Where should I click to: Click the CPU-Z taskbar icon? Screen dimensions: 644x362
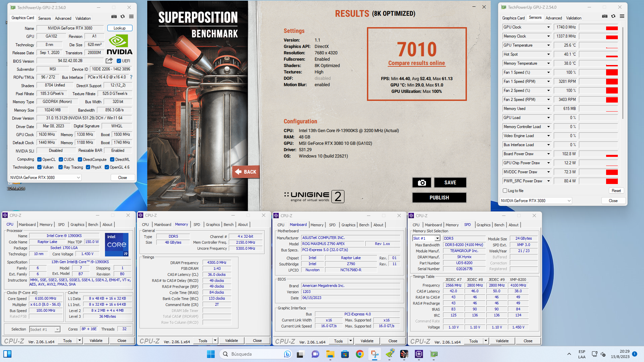[x=419, y=354]
